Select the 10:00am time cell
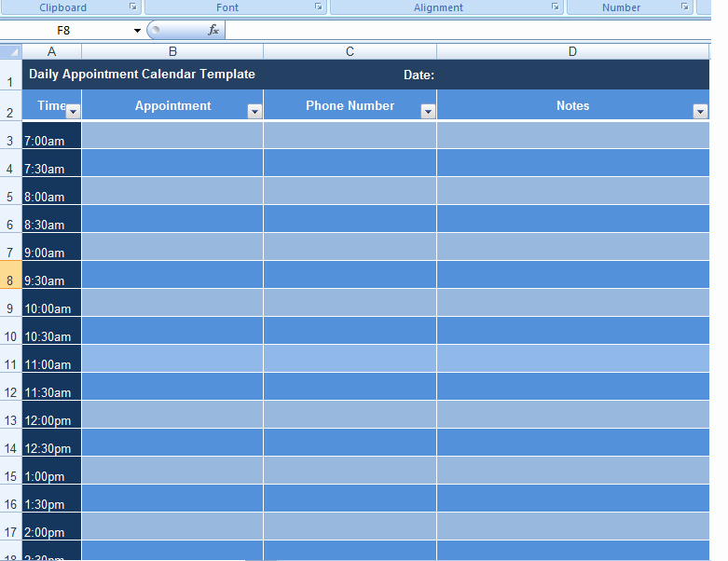728x561 pixels. coord(52,303)
